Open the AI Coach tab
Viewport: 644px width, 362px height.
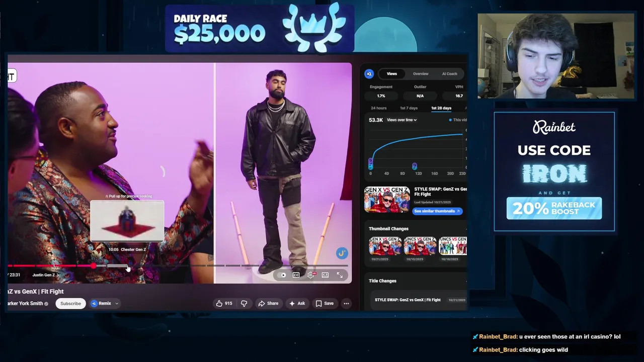coord(450,74)
